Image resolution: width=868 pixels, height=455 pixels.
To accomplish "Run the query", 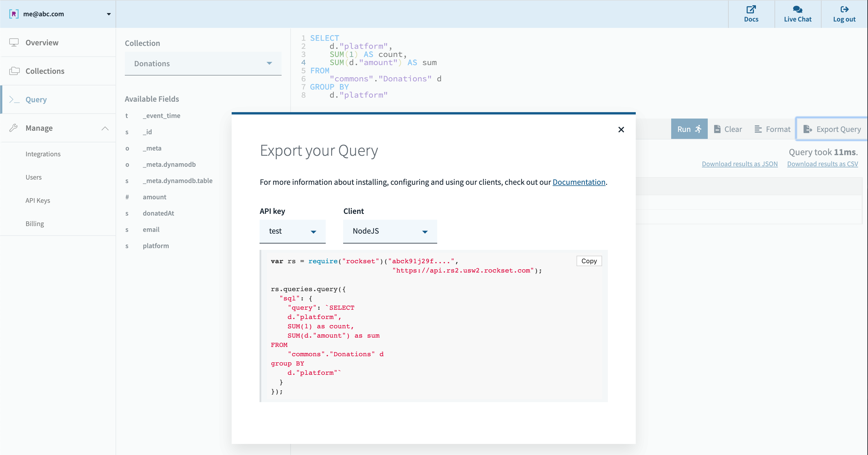I will (x=689, y=129).
